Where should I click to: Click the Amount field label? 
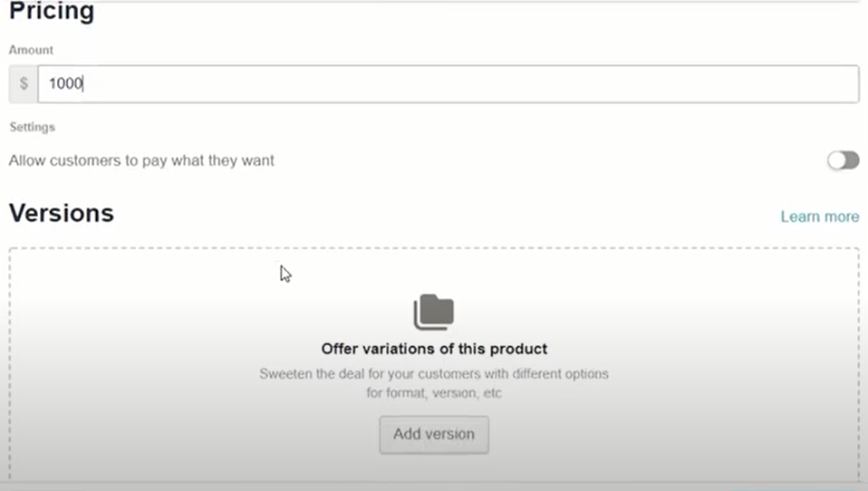pyautogui.click(x=31, y=50)
